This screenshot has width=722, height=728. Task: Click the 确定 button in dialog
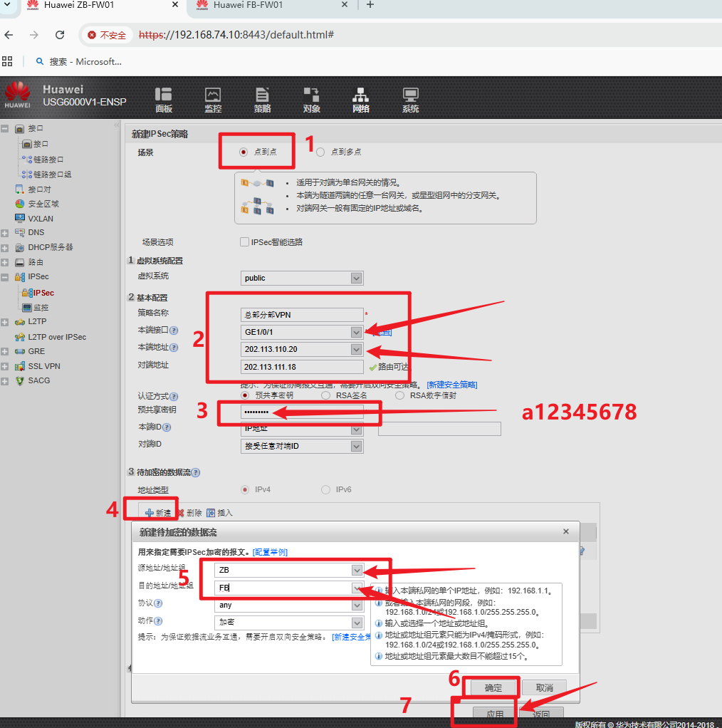493,687
